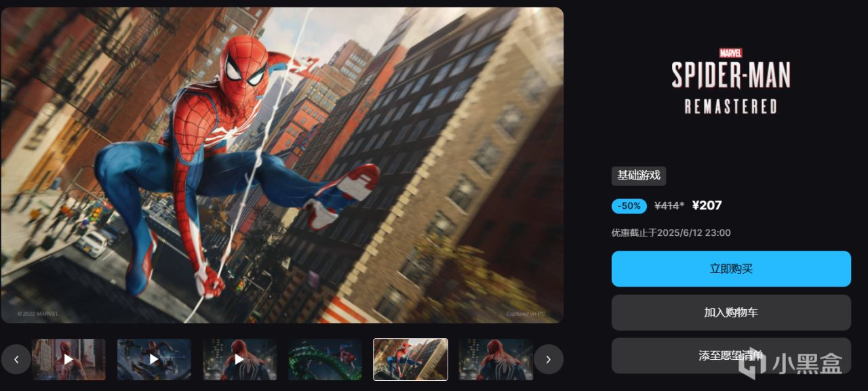Click the next-thumbnails right arrow
Image resolution: width=868 pixels, height=391 pixels.
(549, 359)
